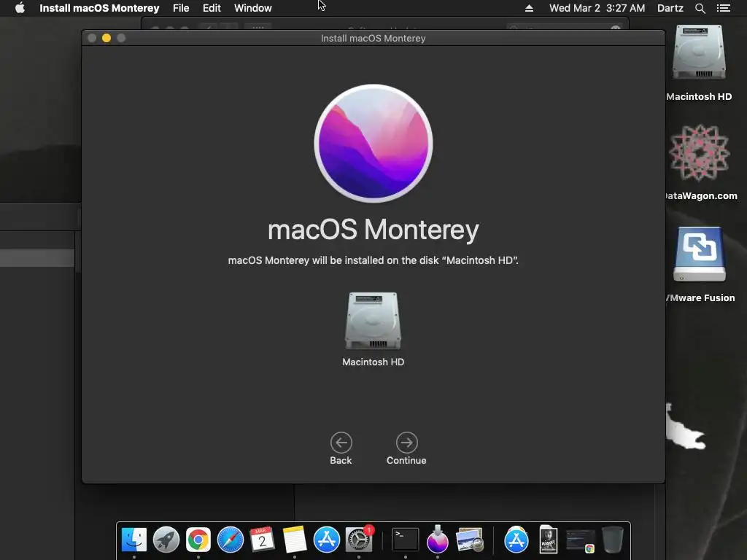Image resolution: width=747 pixels, height=560 pixels.
Task: Open the Window menu
Action: coord(253,8)
